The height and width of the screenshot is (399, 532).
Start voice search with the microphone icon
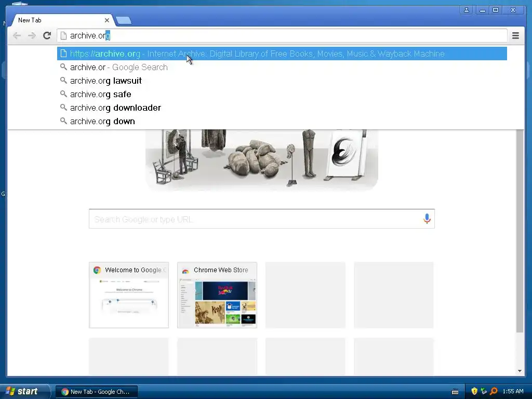pos(427,219)
